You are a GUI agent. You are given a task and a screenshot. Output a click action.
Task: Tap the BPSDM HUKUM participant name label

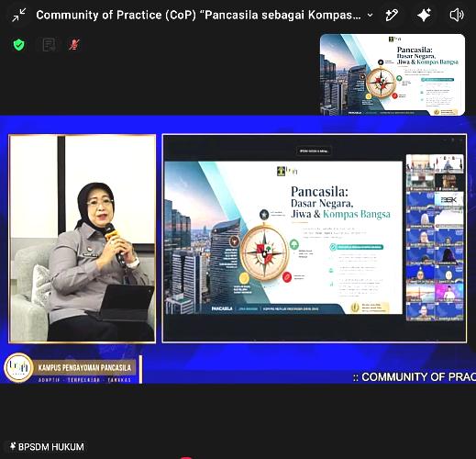click(48, 447)
